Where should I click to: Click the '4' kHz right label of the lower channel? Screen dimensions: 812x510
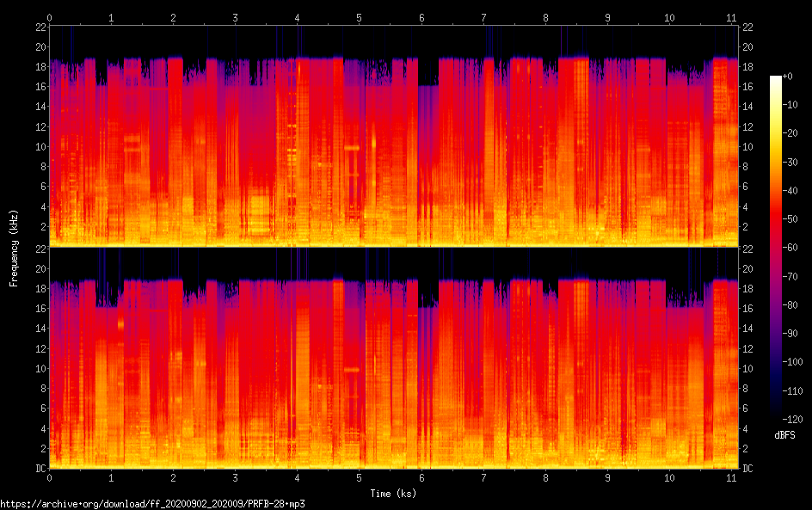745,428
